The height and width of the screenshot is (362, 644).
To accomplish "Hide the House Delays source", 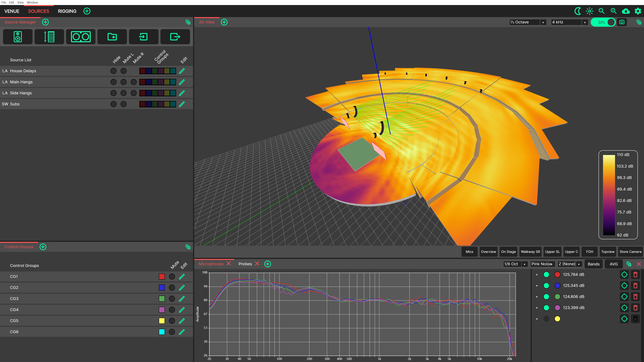I will [114, 71].
